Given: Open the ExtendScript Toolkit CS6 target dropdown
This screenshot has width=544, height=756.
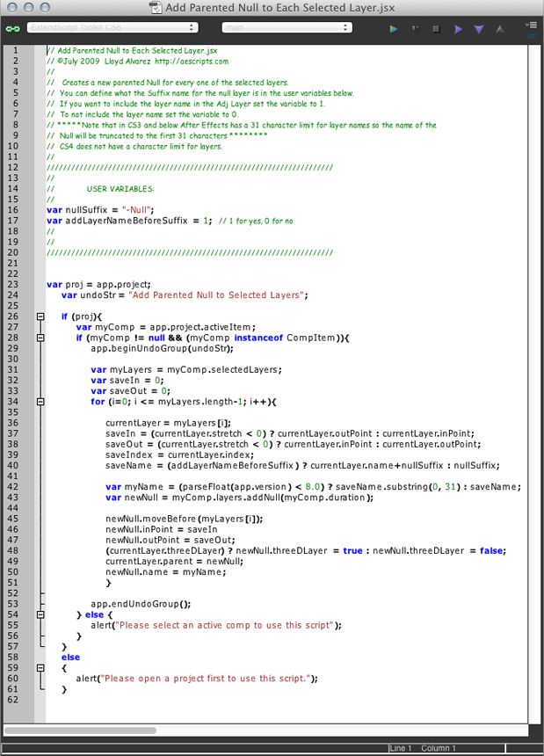Looking at the screenshot, I should pyautogui.click(x=112, y=27).
